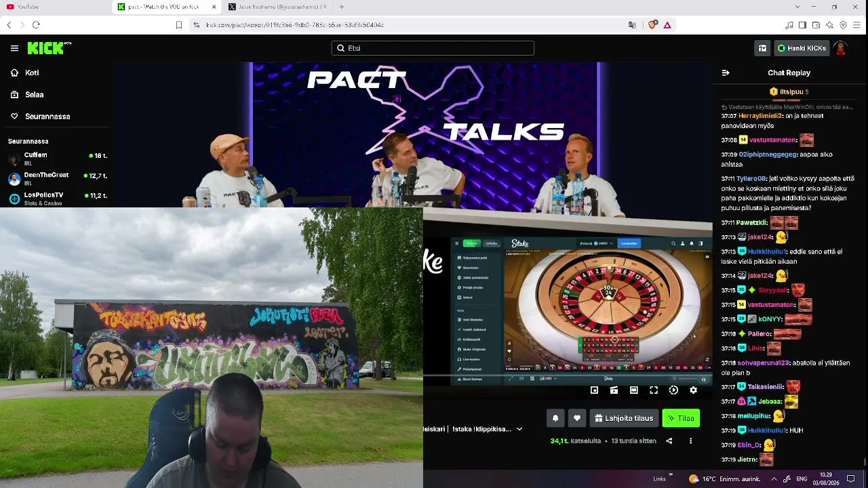
Task: Expand the taskbar Links toolbar chevron
Action: (671, 475)
